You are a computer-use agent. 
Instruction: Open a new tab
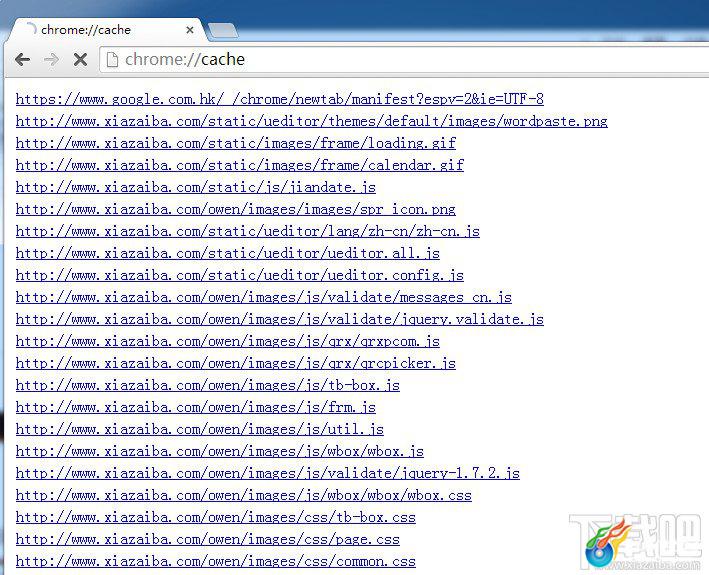pos(222,31)
